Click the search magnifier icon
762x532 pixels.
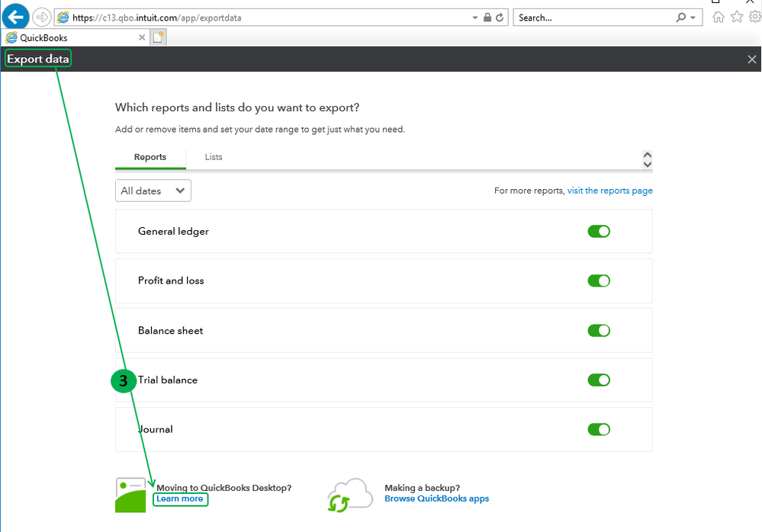[x=680, y=18]
